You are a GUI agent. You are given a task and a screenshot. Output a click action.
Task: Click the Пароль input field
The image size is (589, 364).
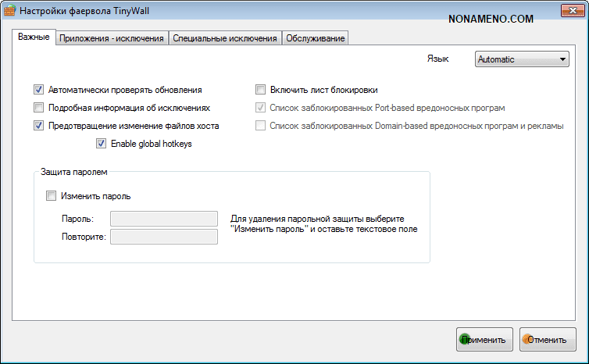pos(164,219)
